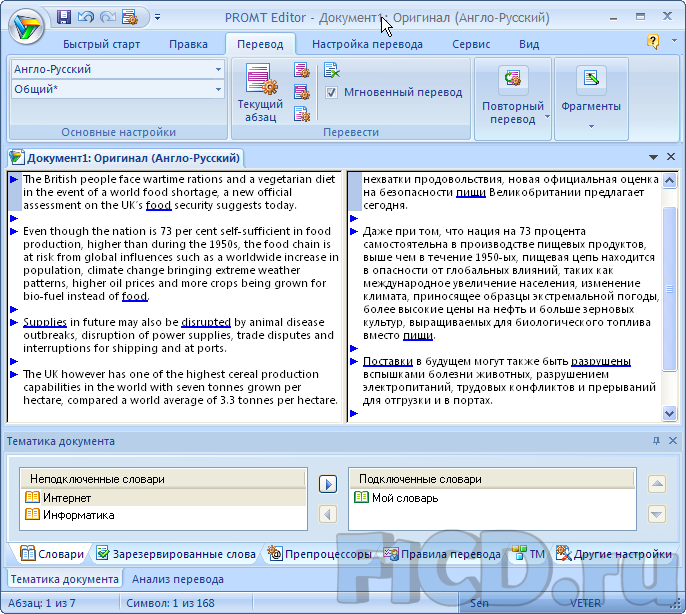Click the move dictionary down arrow button

point(657,514)
